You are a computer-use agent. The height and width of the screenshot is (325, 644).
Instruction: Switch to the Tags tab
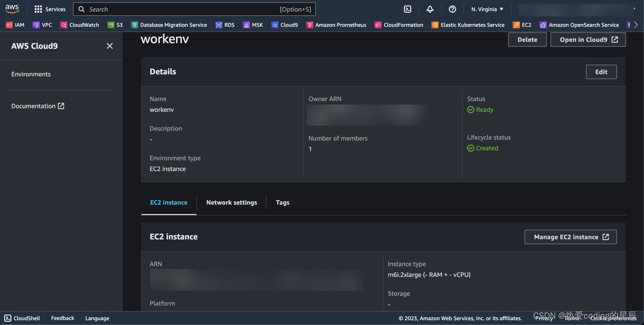(282, 203)
